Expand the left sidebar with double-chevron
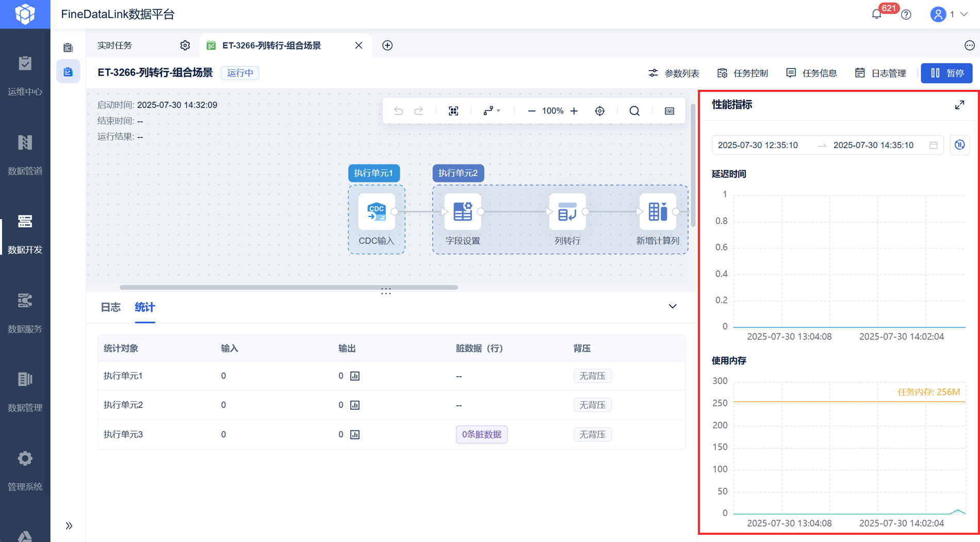This screenshot has width=980, height=542. [69, 526]
